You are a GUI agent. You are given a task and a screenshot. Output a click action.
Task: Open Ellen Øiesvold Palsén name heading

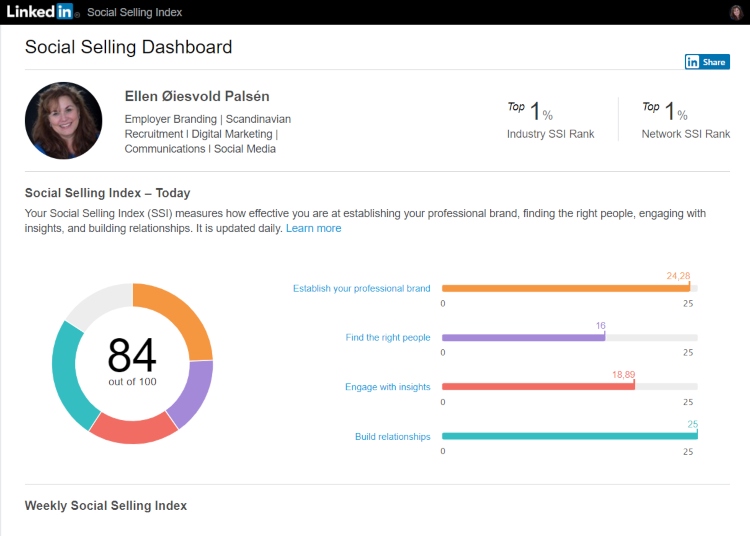pos(197,96)
